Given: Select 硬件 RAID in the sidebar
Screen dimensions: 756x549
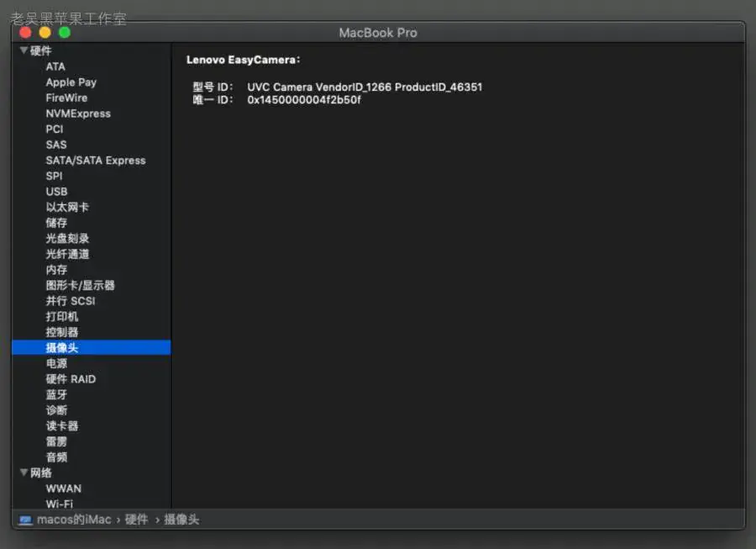Looking at the screenshot, I should tap(71, 379).
